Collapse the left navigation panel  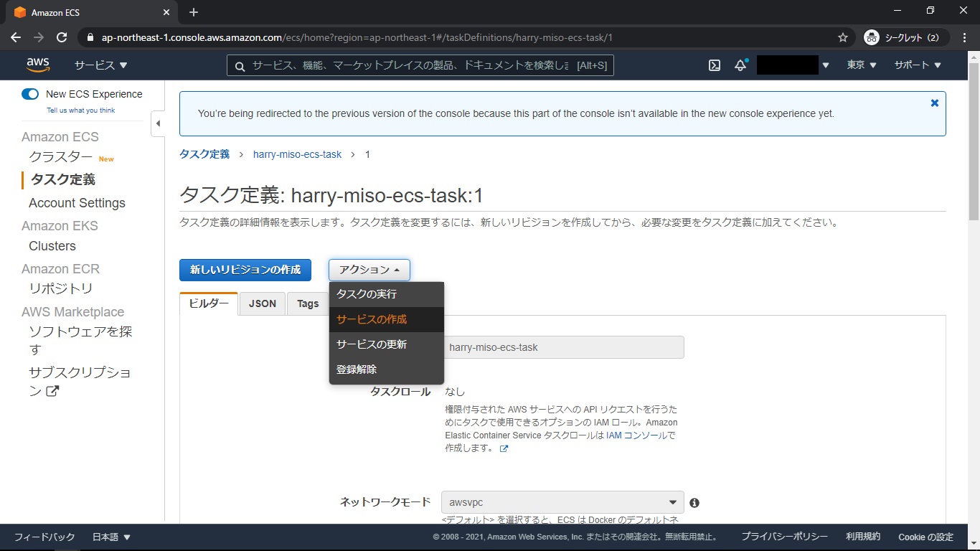[x=158, y=123]
